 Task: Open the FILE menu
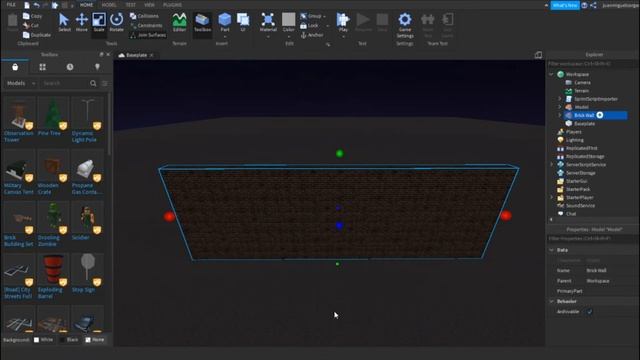pos(11,5)
